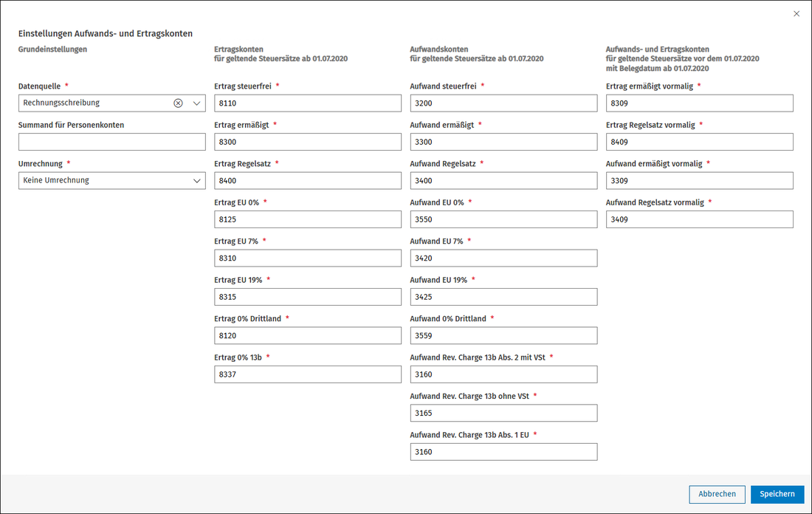This screenshot has width=812, height=514.
Task: Focus the Ertrag steuerfrei field
Action: tap(308, 103)
